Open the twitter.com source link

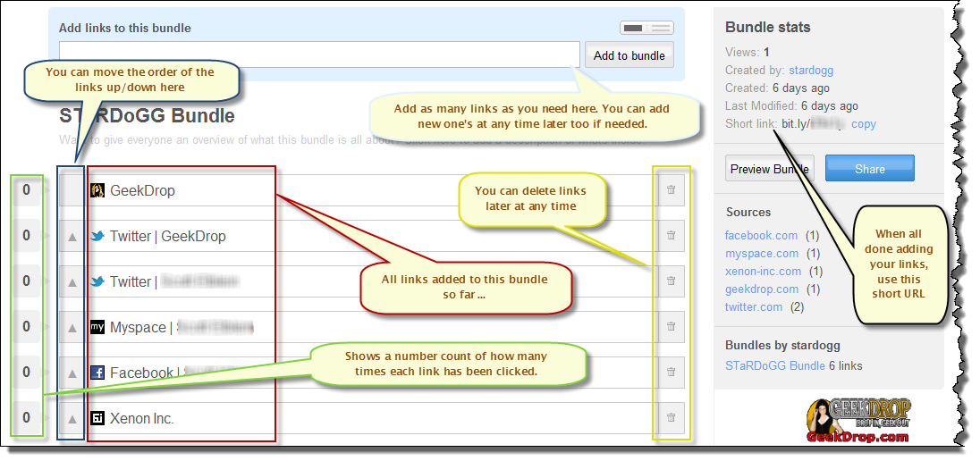tap(754, 306)
